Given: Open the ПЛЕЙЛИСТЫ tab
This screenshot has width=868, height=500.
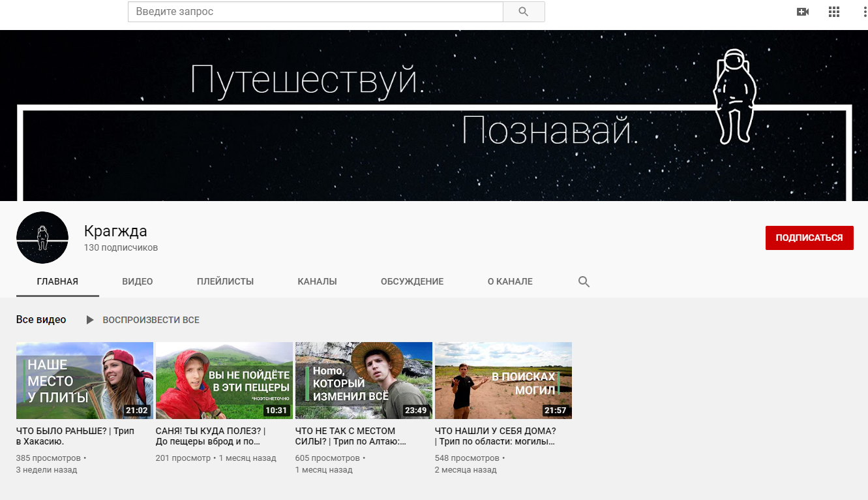Looking at the screenshot, I should (x=225, y=282).
